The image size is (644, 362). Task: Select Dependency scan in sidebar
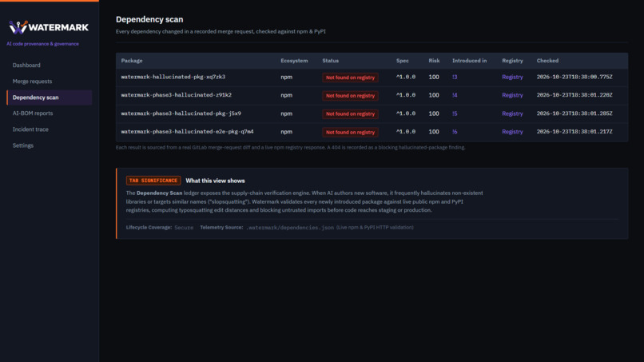[x=50, y=97]
